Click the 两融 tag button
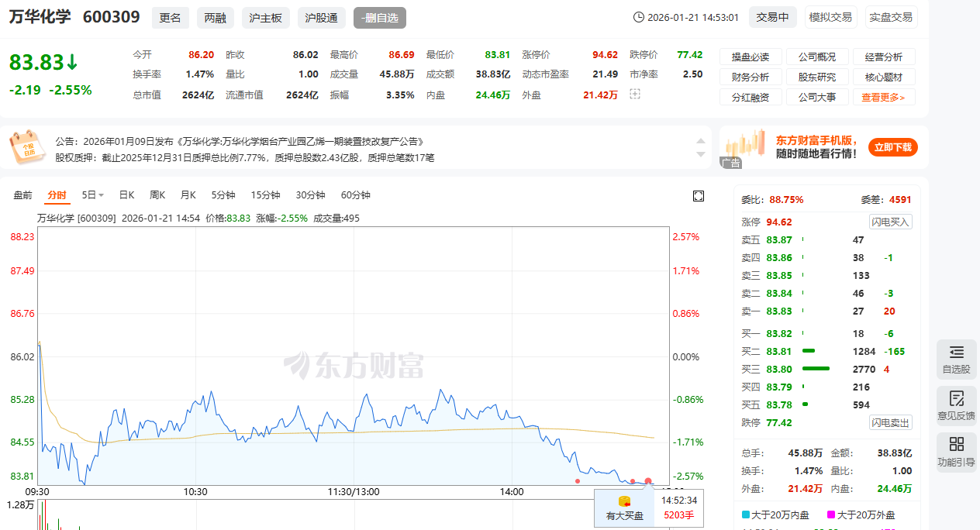This screenshot has height=530, width=980. (215, 18)
